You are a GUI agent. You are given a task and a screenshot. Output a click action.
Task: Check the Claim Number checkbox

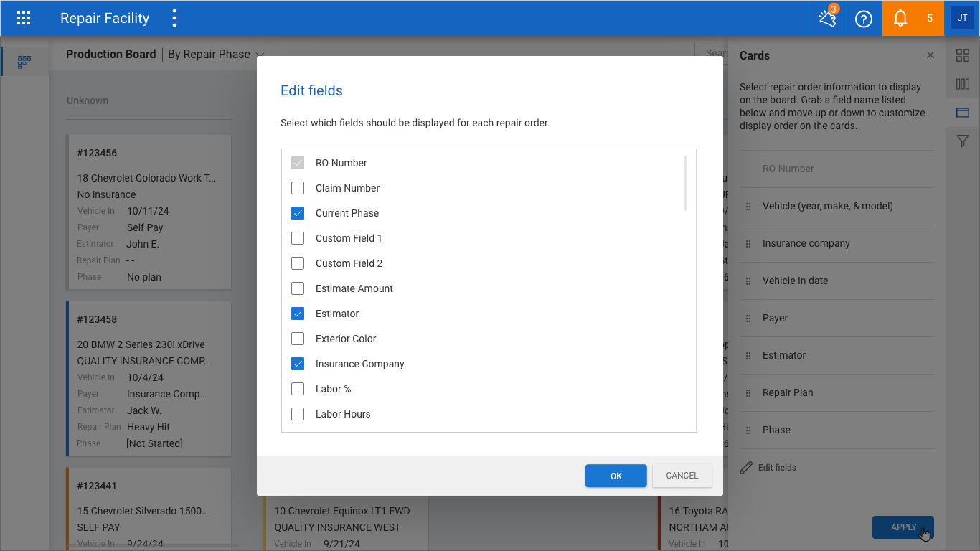298,188
